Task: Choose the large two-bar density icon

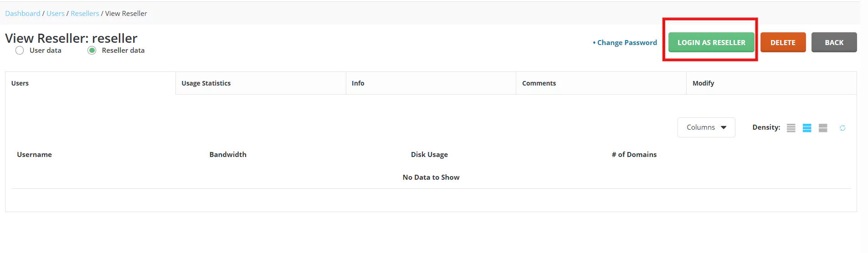Action: pyautogui.click(x=823, y=128)
